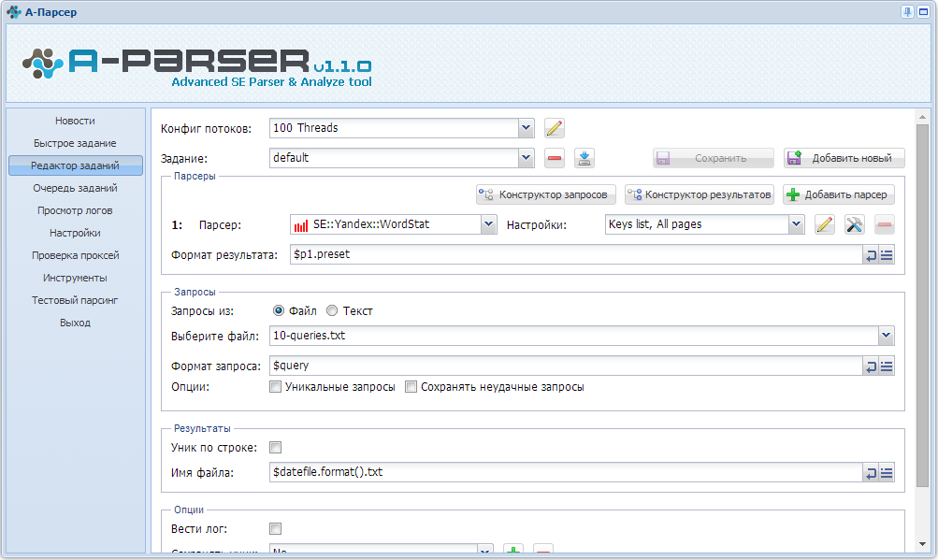This screenshot has width=938, height=560.
Task: Click the vertical scrollbar thumb
Action: coord(922,305)
